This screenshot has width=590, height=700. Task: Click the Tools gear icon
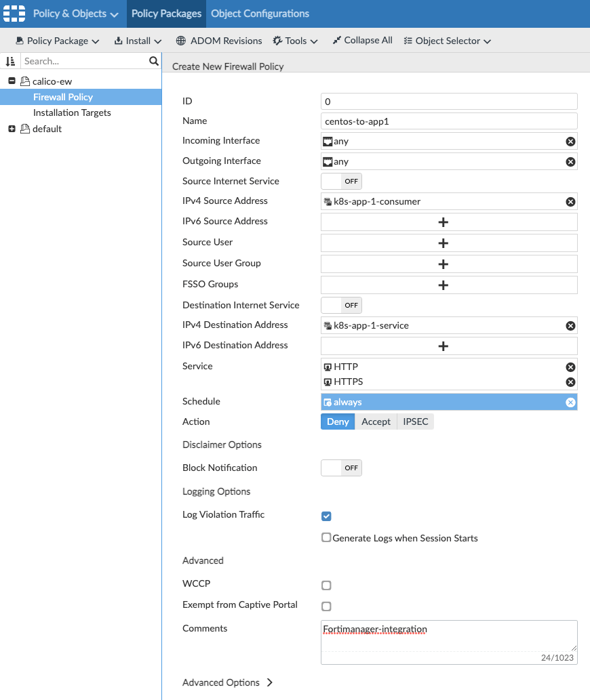tap(277, 41)
